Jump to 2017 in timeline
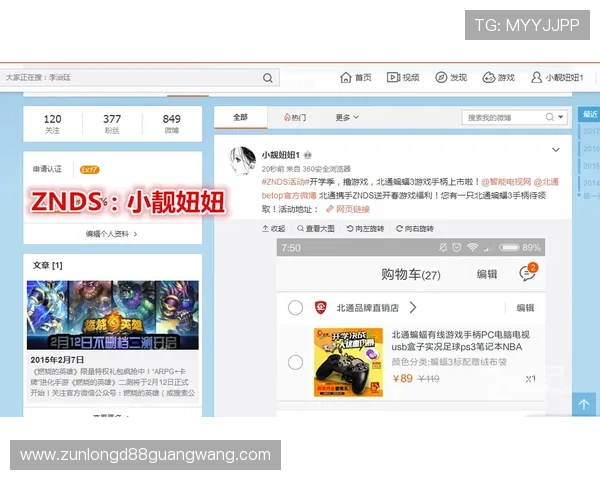 [592, 131]
